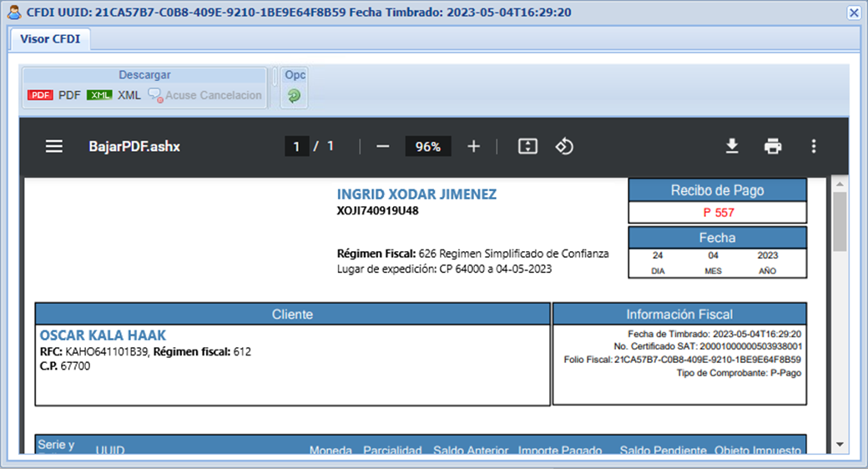The width and height of the screenshot is (868, 469).
Task: Toggle fit to page view
Action: pos(527,146)
